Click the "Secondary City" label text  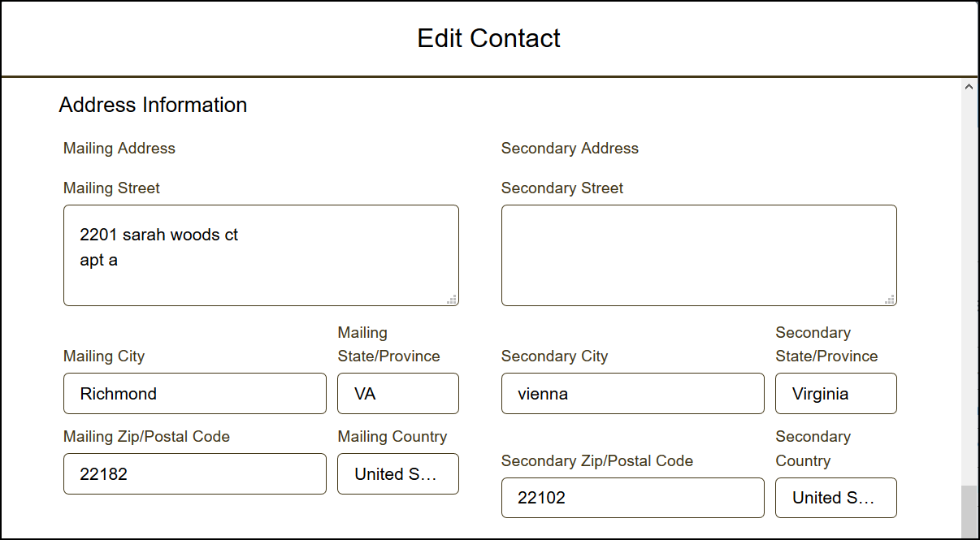click(x=554, y=356)
